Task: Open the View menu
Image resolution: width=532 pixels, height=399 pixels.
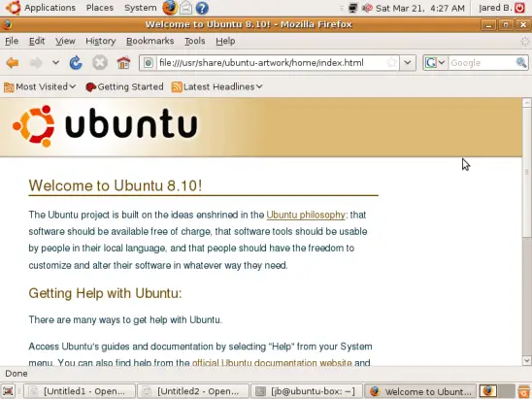Action: point(65,41)
